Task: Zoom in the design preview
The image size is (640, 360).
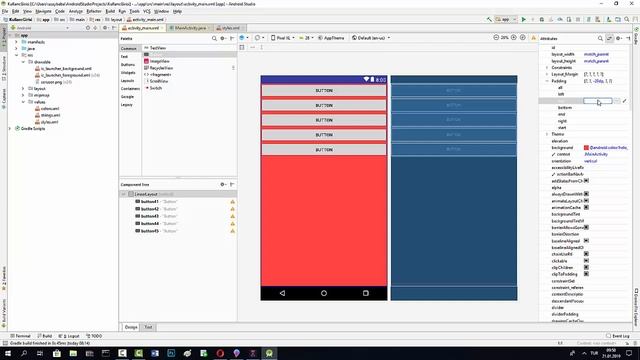Action: coord(513,38)
